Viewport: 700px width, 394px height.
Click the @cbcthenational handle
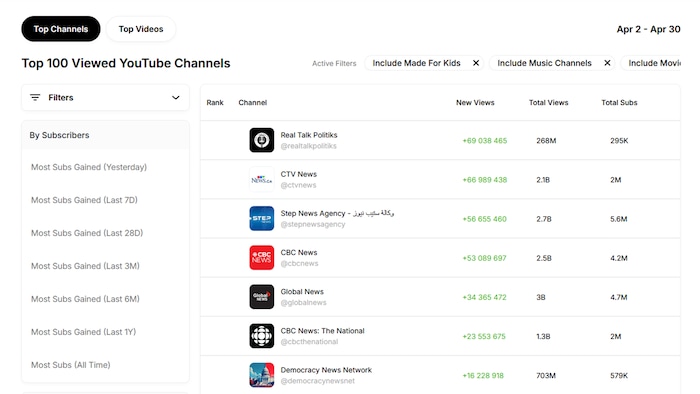click(x=309, y=342)
